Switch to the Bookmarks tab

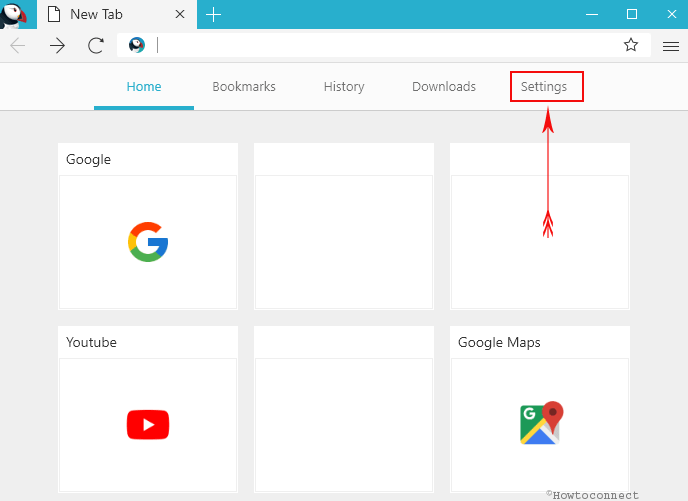point(244,86)
